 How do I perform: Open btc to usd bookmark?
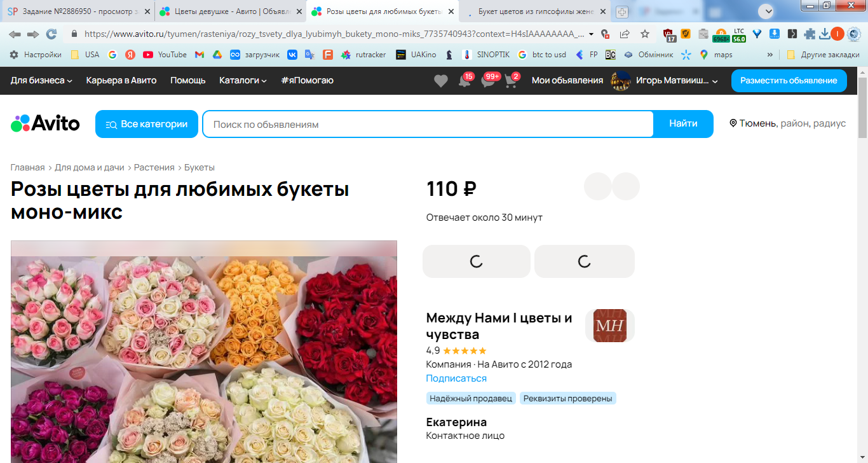[x=541, y=55]
